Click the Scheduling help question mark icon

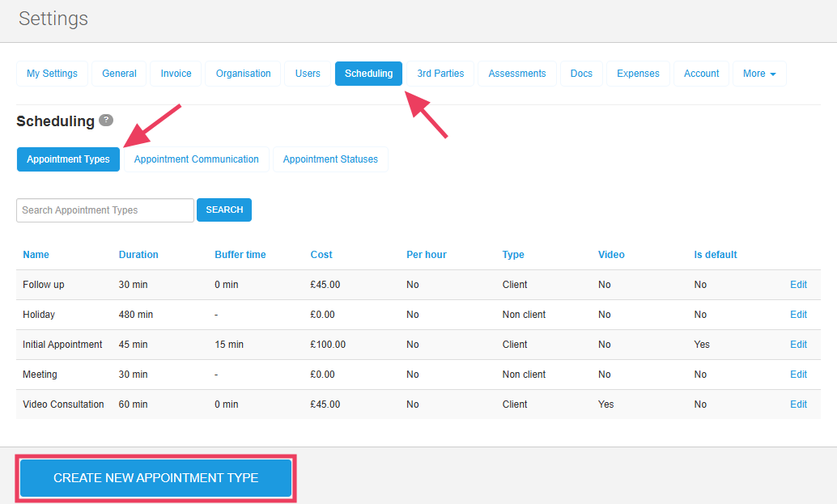(x=106, y=121)
